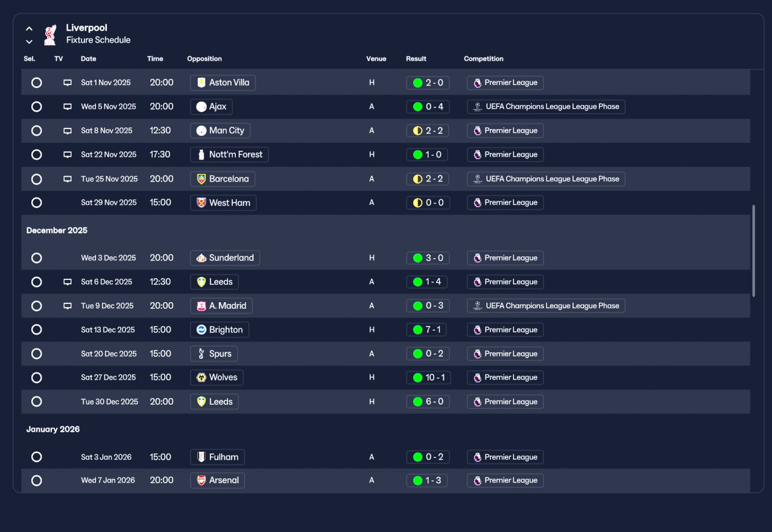Open the Arsenal club button
Image resolution: width=772 pixels, height=532 pixels.
coord(217,481)
